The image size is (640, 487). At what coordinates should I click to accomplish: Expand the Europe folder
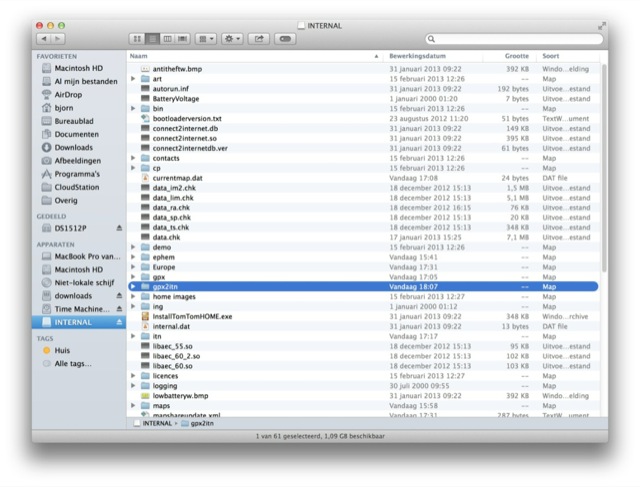133,267
